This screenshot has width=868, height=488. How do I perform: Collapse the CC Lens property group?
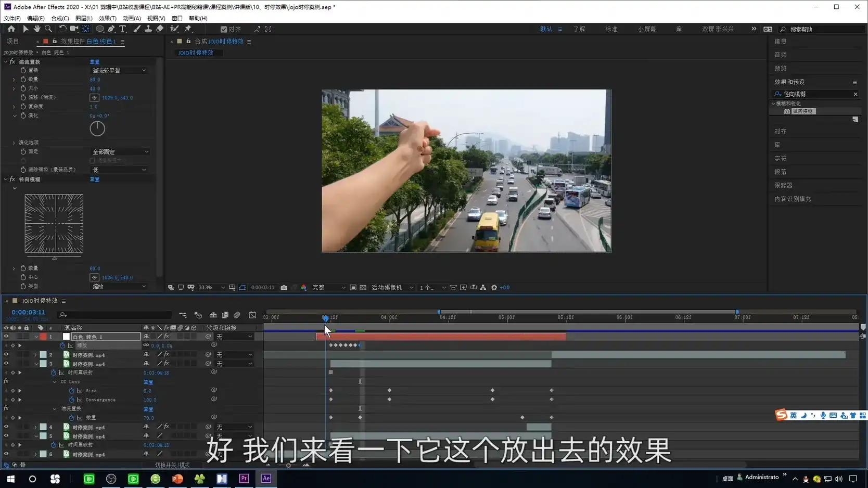coord(54,381)
